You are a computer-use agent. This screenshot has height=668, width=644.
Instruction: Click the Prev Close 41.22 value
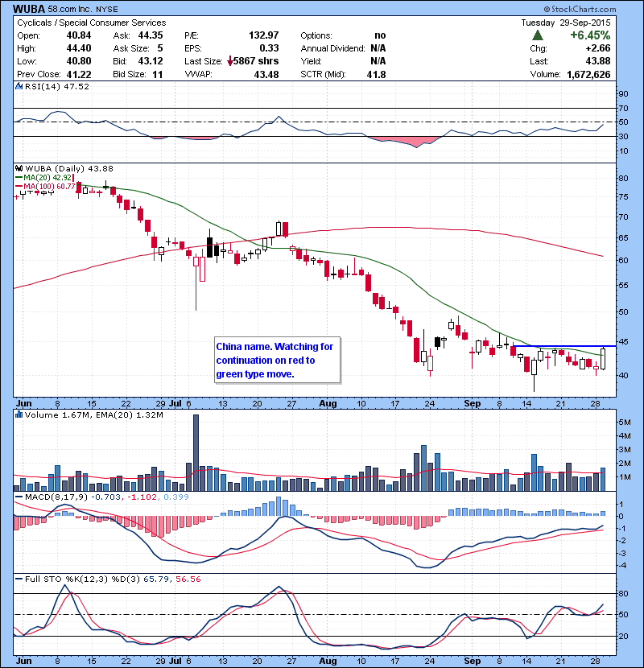tap(79, 75)
